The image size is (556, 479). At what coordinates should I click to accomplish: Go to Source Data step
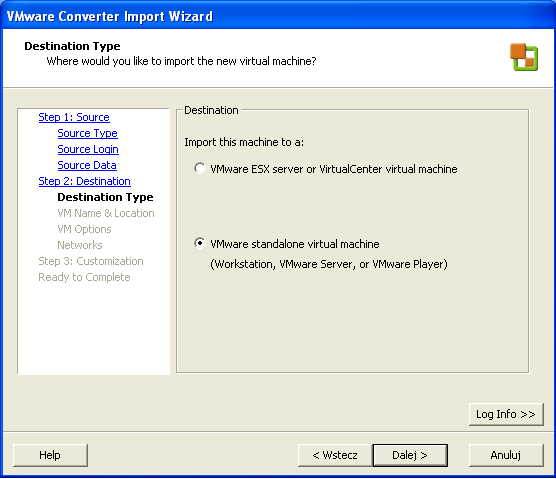point(87,165)
